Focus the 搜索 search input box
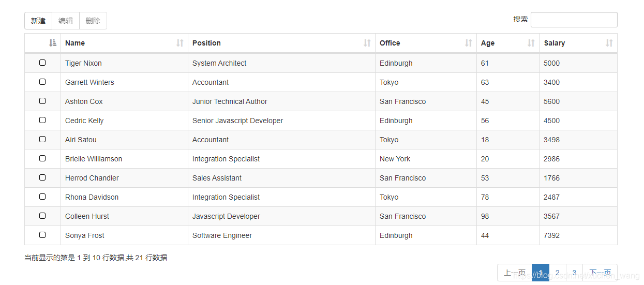The image size is (644, 285). coord(574,20)
